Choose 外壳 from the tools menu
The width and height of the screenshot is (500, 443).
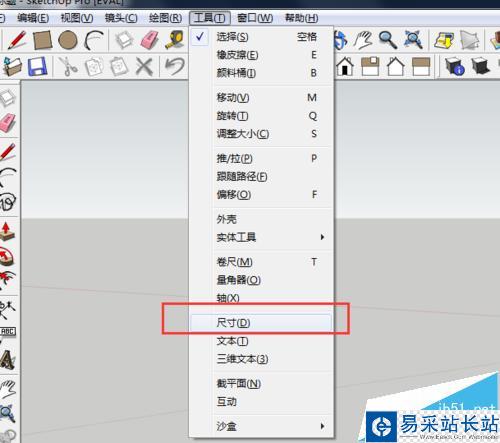point(261,219)
